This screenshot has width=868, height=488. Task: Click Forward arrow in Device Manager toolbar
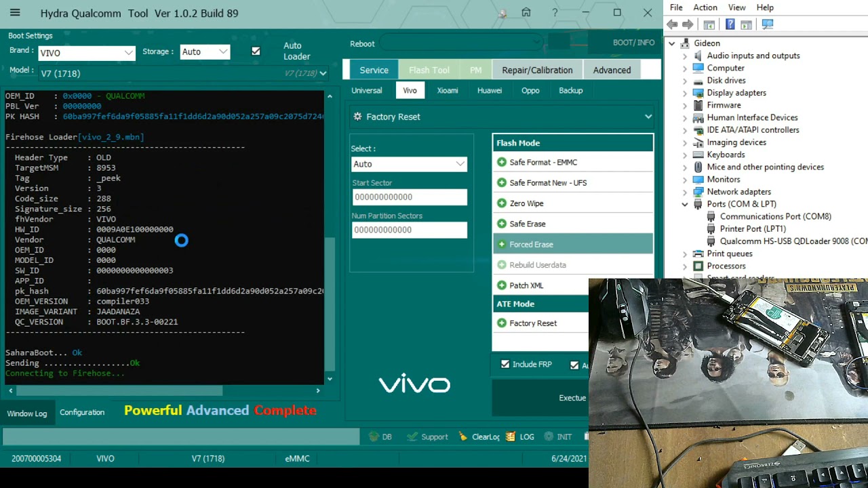click(688, 24)
